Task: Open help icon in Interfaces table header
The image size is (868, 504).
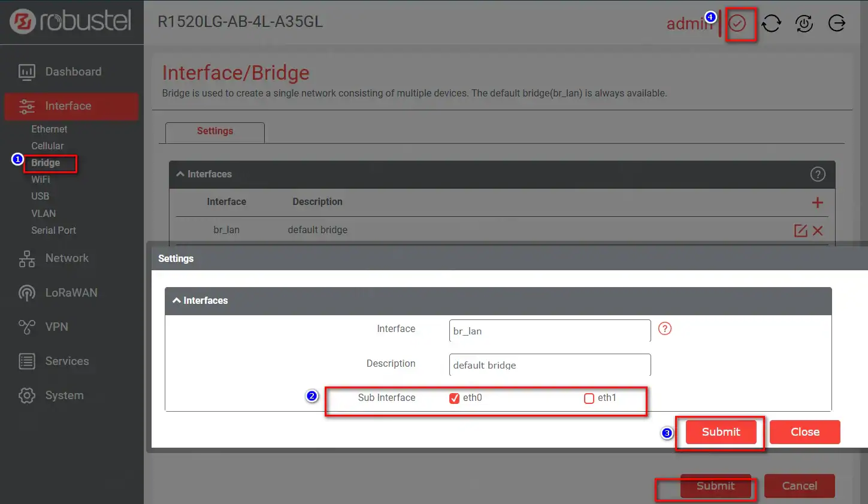Action: pos(818,174)
